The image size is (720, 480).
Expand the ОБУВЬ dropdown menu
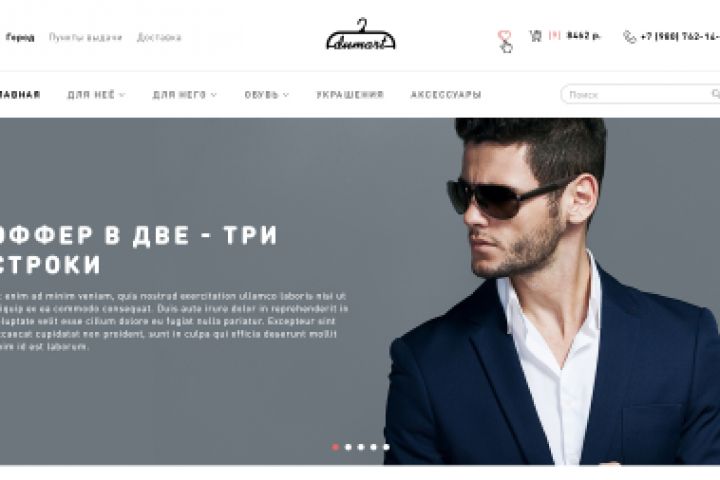(266, 95)
